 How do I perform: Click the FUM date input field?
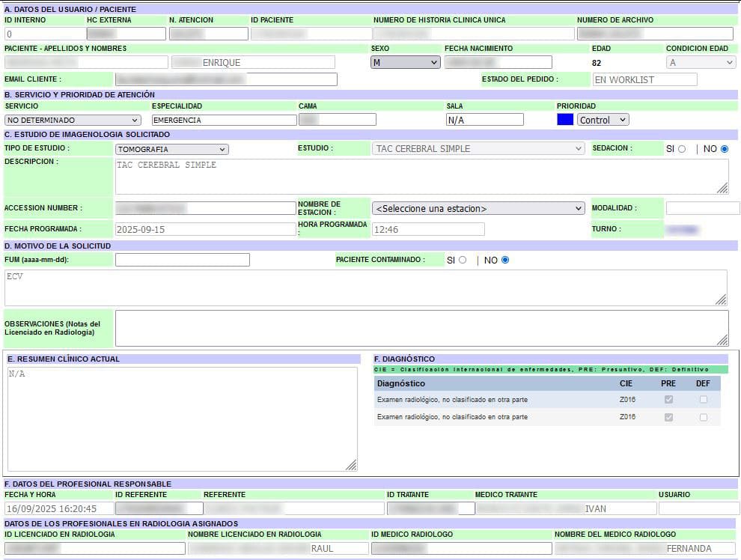[x=182, y=260]
